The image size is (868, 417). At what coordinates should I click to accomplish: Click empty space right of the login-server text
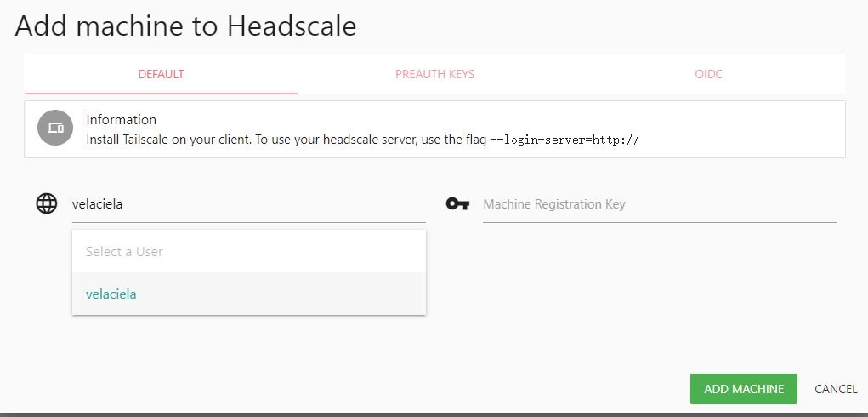(x=742, y=140)
